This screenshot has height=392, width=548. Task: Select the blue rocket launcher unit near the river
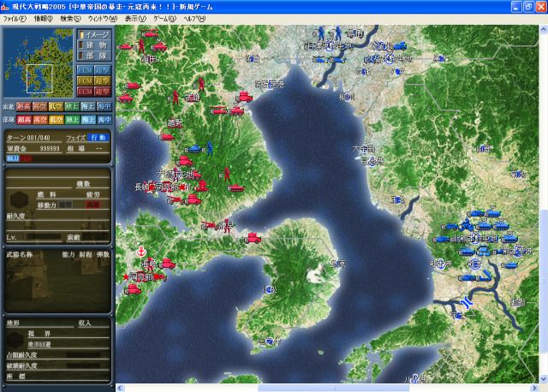[486, 276]
